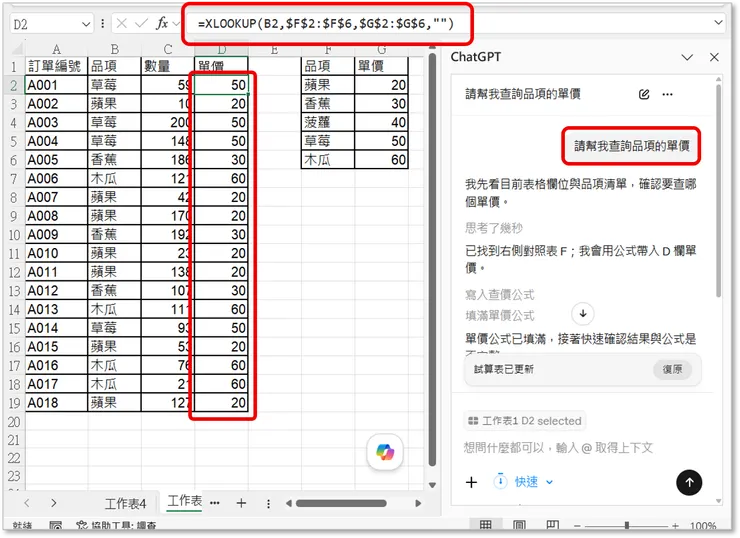Open the Insert Function fx button
The width and height of the screenshot is (740, 538).
[162, 23]
